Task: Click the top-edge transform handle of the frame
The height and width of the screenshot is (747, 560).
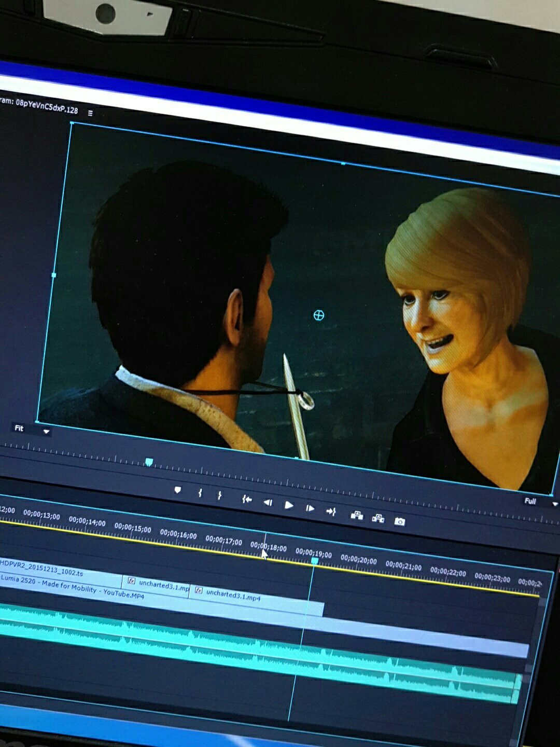Action: pos(343,163)
